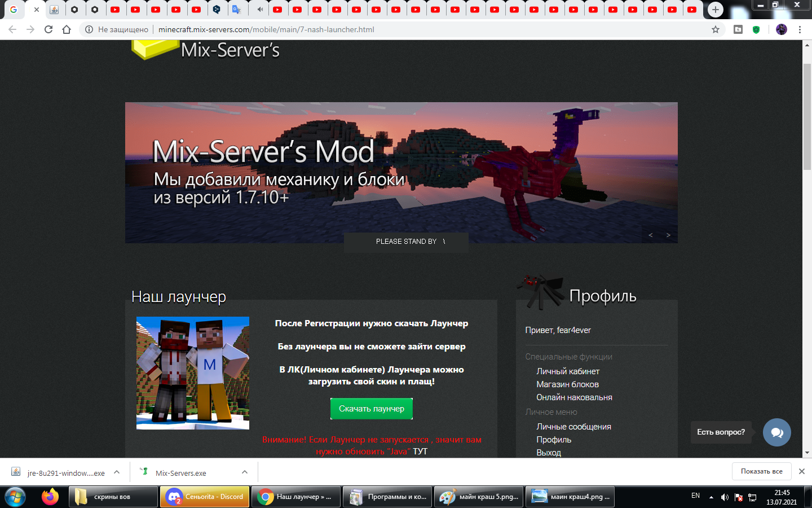Click the Mix-Server's Mod banner image
Screen dimensions: 812x508
coord(401,173)
